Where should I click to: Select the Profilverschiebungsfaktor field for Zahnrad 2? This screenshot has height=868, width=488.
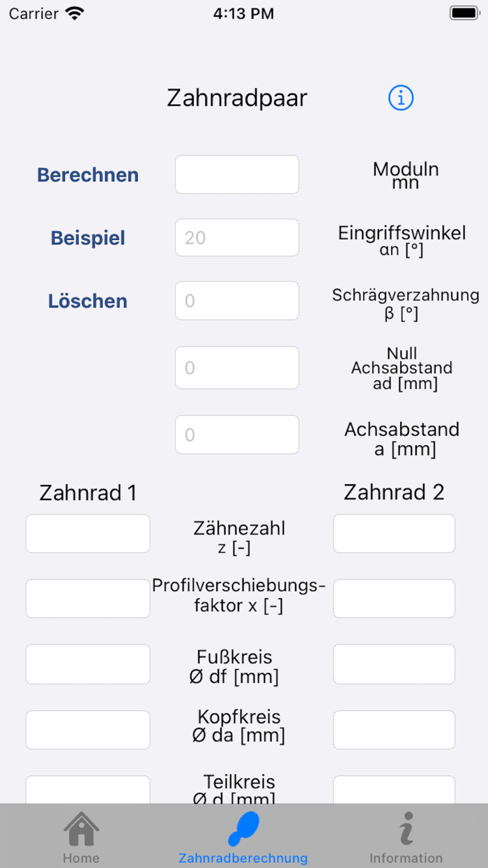pos(394,599)
